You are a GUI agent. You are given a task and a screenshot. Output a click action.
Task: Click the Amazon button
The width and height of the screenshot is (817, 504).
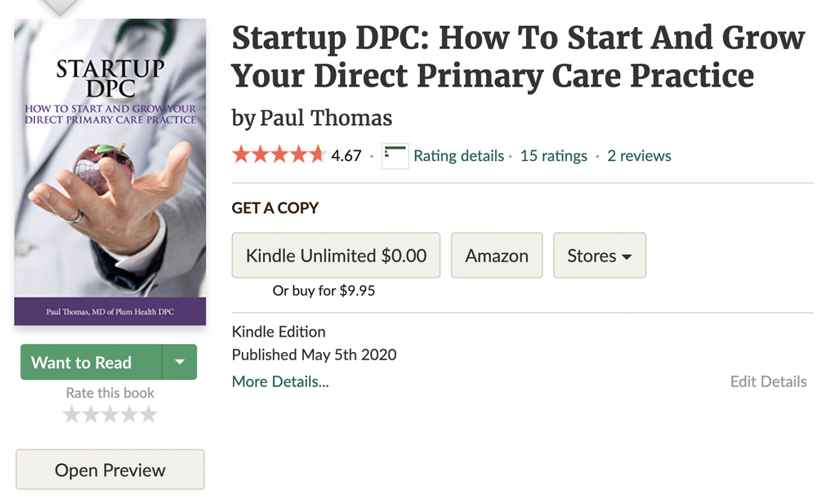click(x=497, y=256)
